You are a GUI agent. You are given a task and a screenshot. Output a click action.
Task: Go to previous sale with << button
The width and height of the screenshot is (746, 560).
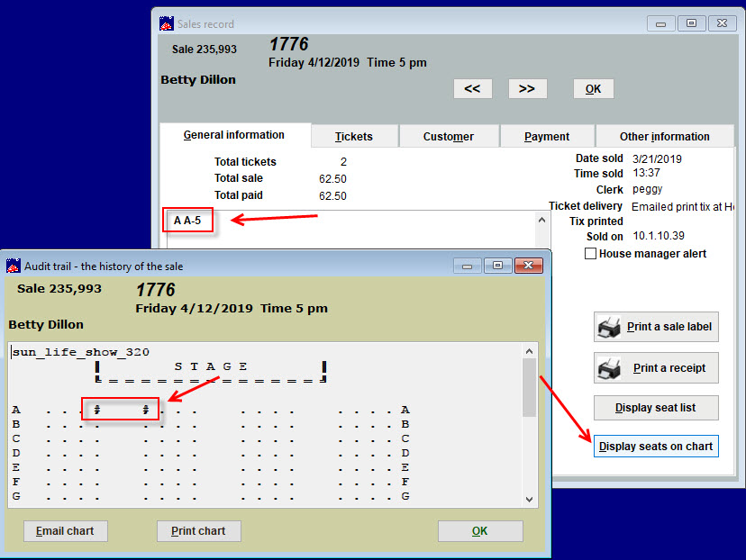tap(472, 89)
